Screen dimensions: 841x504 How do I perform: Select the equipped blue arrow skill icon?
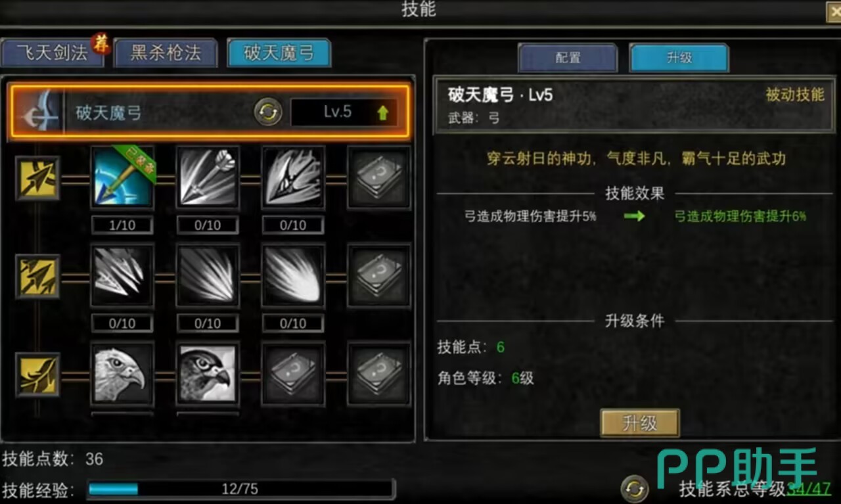[x=122, y=178]
